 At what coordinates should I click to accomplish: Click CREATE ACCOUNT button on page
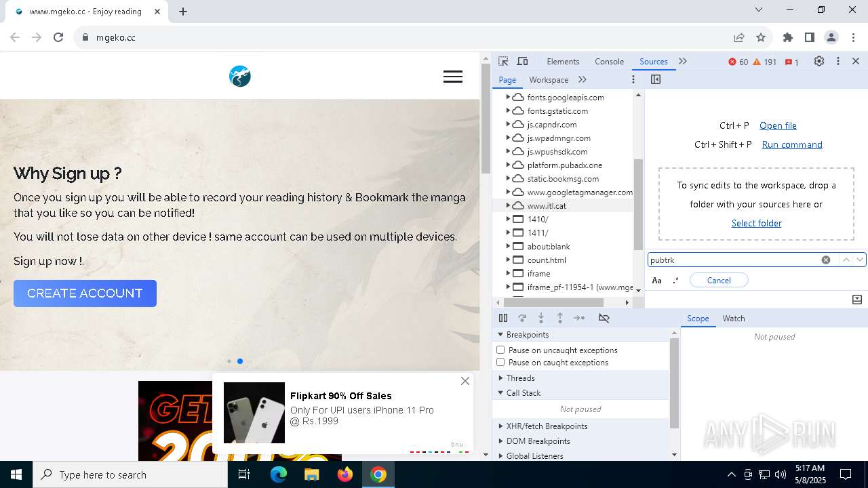tap(85, 293)
